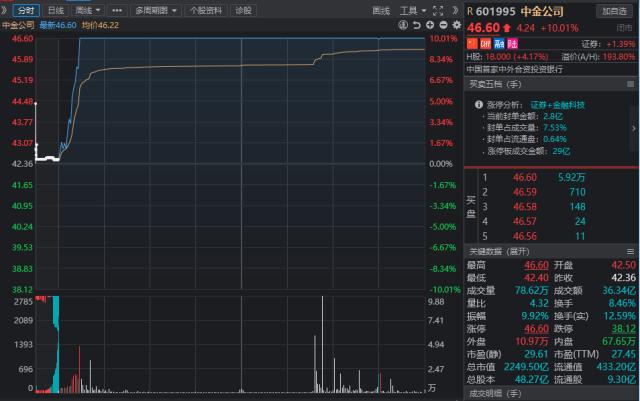Open the 个股资料 stock info tab

point(206,10)
